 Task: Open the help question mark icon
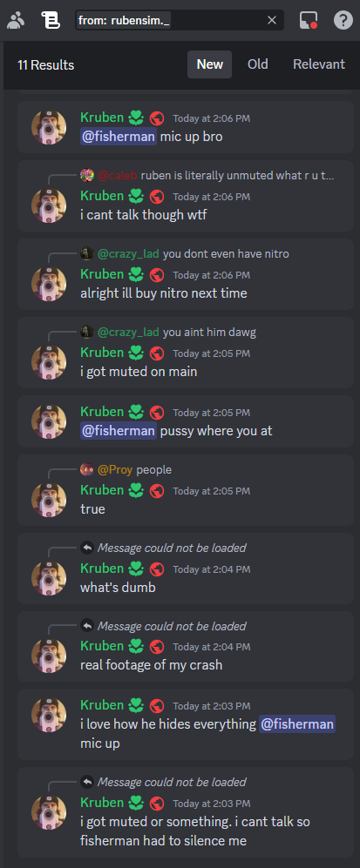pyautogui.click(x=343, y=21)
